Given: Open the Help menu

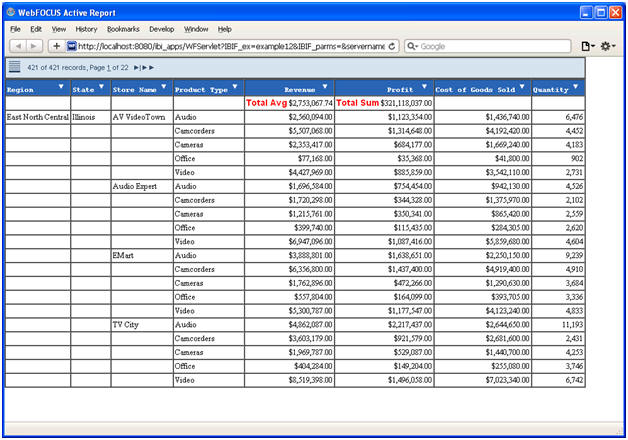Looking at the screenshot, I should [x=225, y=29].
